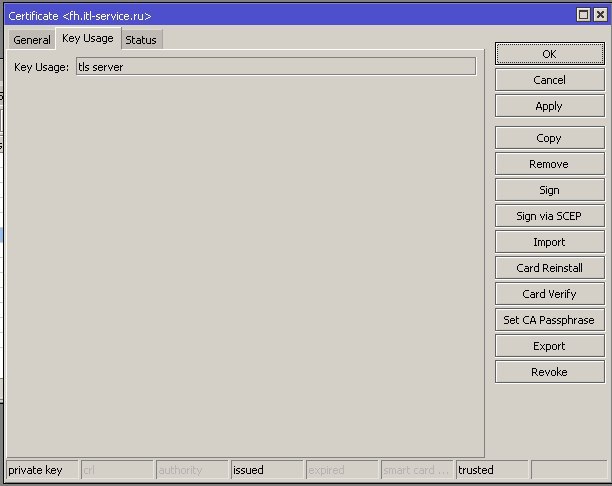The height and width of the screenshot is (486, 612).
Task: Click the trusted status flag
Action: coord(492,470)
